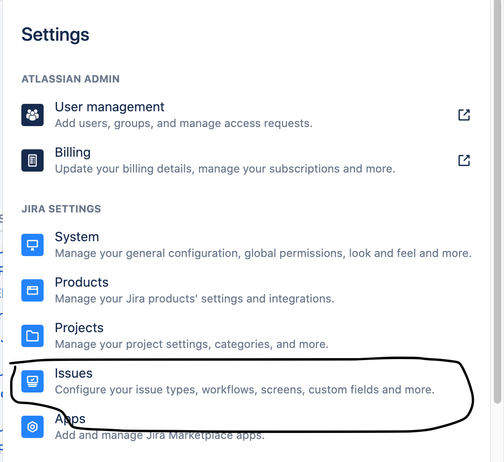
Task: Open Projects settings
Action: click(79, 328)
